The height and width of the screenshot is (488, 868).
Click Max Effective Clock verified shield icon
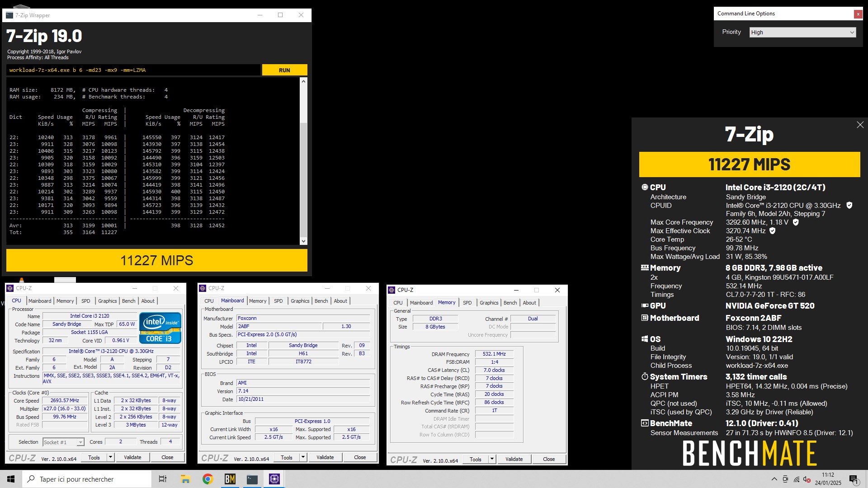pyautogui.click(x=773, y=231)
